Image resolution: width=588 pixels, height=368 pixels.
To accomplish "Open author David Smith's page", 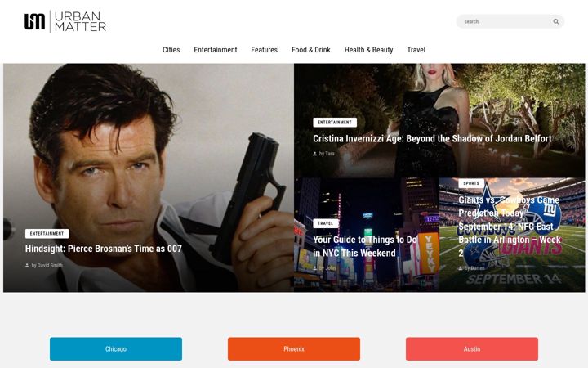I will click(x=47, y=265).
